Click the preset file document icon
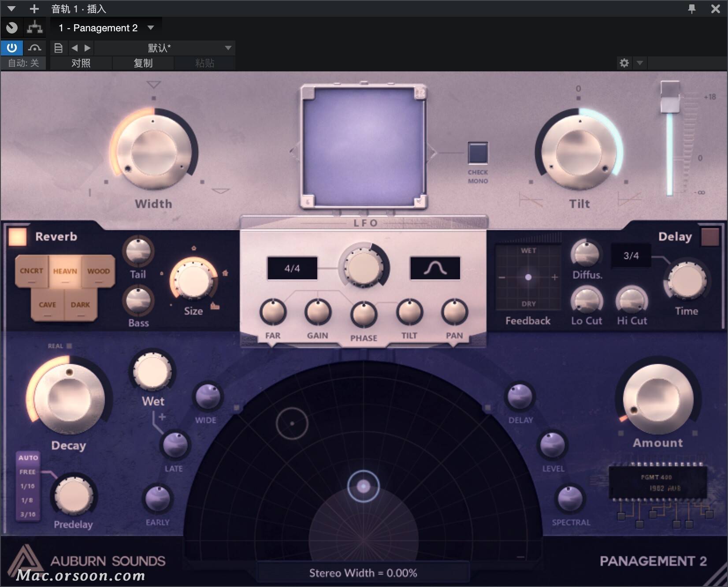Image resolution: width=728 pixels, height=587 pixels. 58,48
